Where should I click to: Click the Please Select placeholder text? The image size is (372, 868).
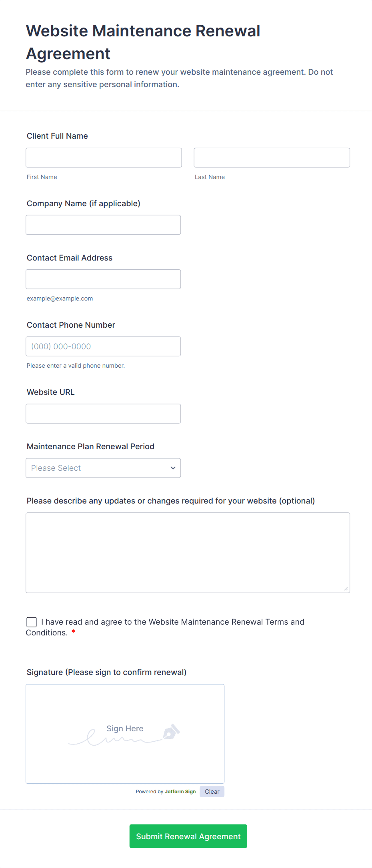click(56, 468)
